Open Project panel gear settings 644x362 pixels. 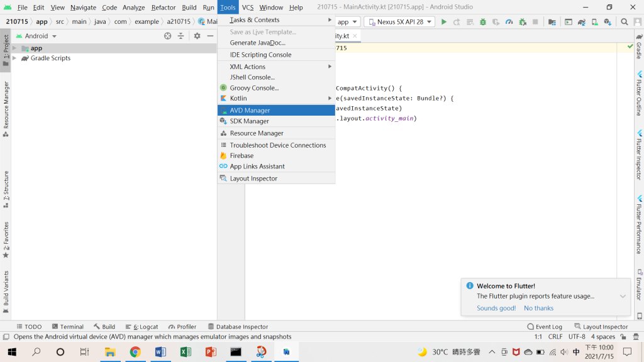click(x=197, y=36)
